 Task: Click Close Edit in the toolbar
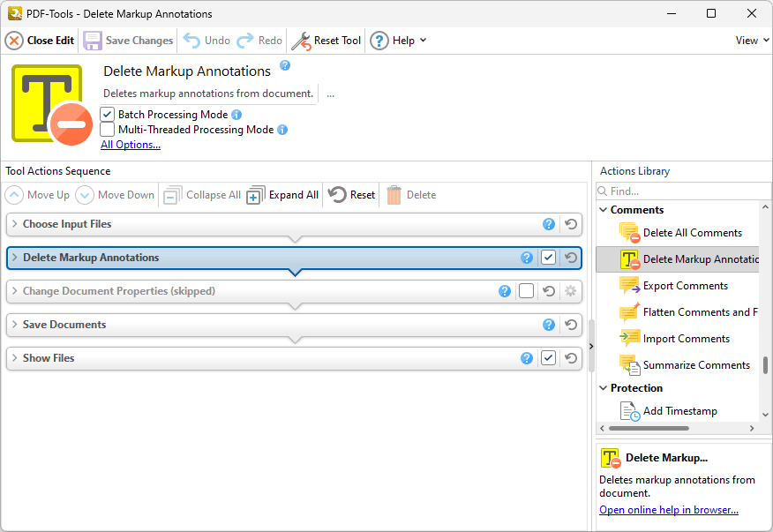(39, 41)
